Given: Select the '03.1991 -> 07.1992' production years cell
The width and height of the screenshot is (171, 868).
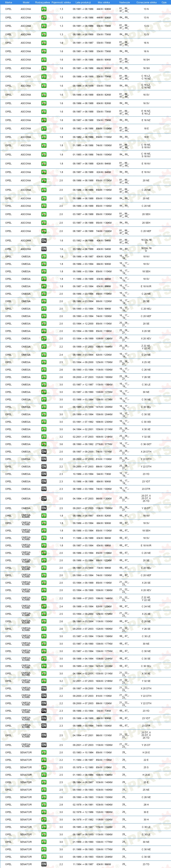Looking at the screenshot, I should click(83, 422).
